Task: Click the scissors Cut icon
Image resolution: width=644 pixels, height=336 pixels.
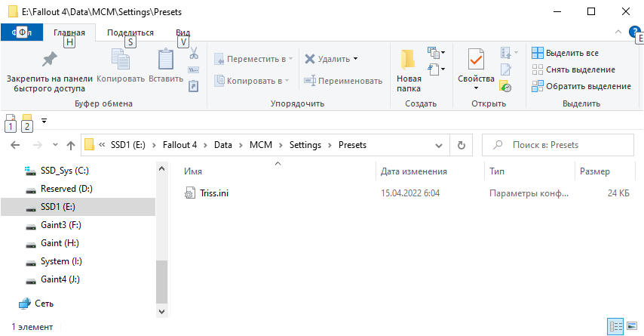Action: tap(193, 54)
